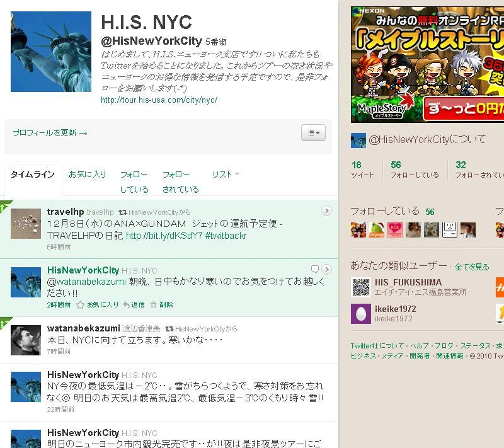The height and width of the screenshot is (448, 504).
Task: Open the tour.his-usa.com profile link
Action: (159, 100)
